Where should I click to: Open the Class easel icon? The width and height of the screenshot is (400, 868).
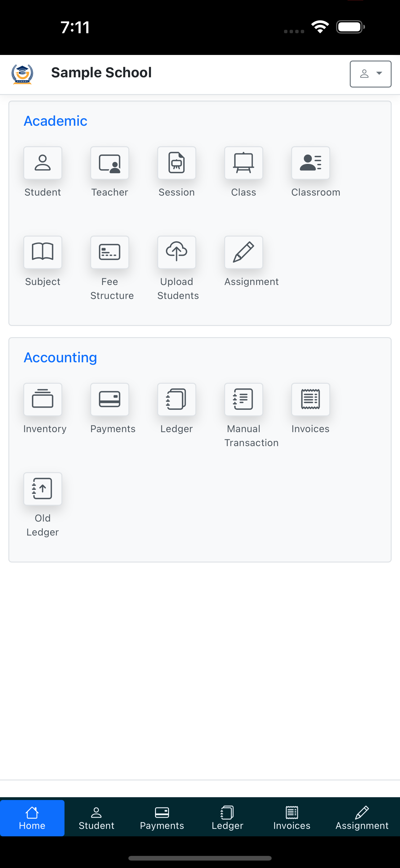tap(244, 163)
